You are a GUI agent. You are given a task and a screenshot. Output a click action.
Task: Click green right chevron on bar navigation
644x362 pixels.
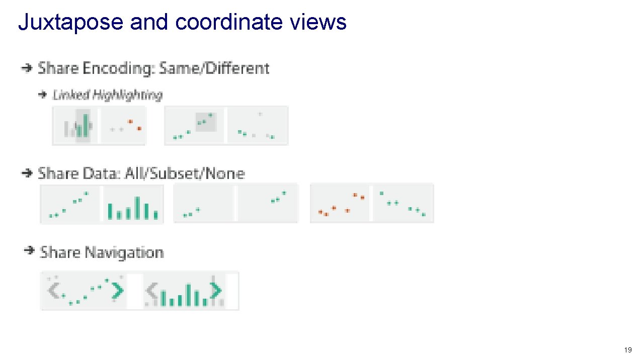click(215, 291)
